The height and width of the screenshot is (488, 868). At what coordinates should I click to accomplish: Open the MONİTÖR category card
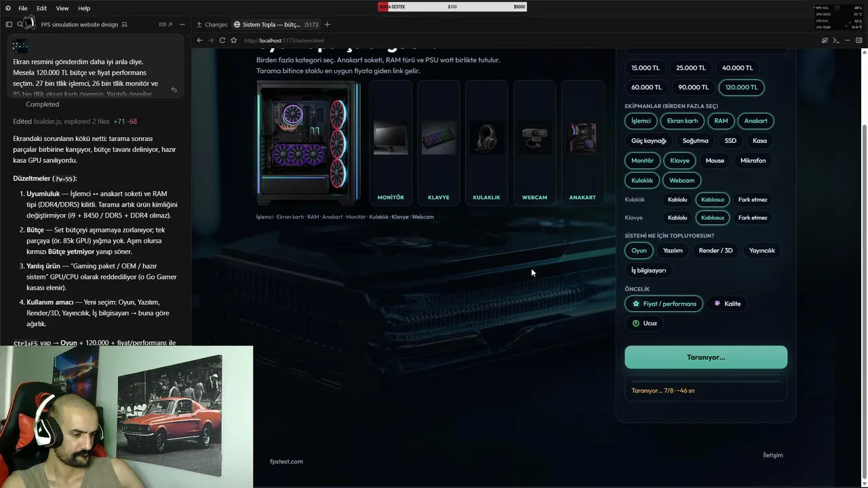[x=391, y=142]
